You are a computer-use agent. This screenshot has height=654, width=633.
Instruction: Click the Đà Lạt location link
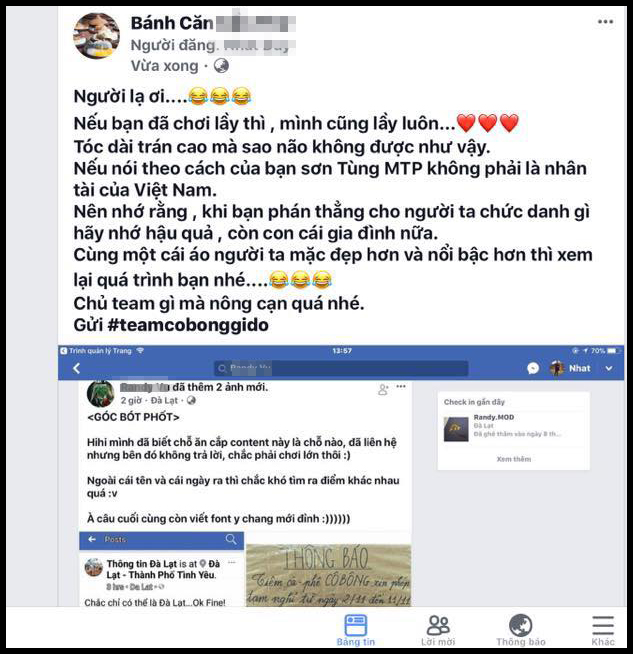(164, 400)
